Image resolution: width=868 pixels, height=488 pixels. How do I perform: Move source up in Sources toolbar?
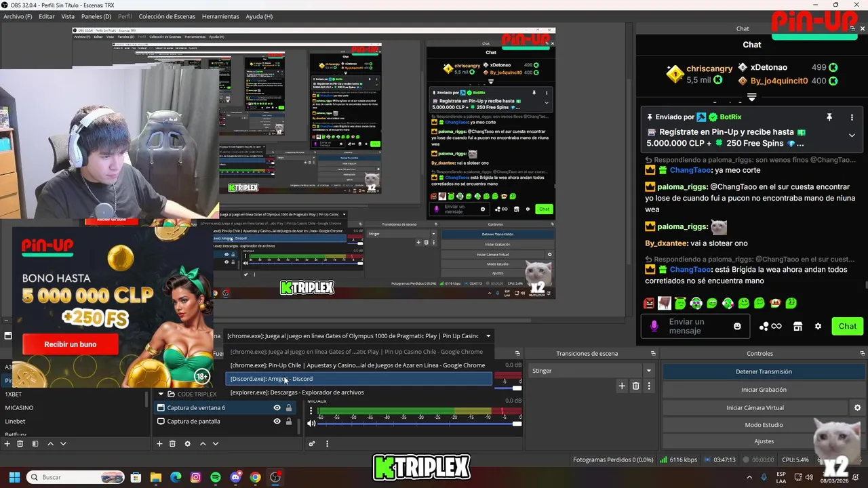203,443
